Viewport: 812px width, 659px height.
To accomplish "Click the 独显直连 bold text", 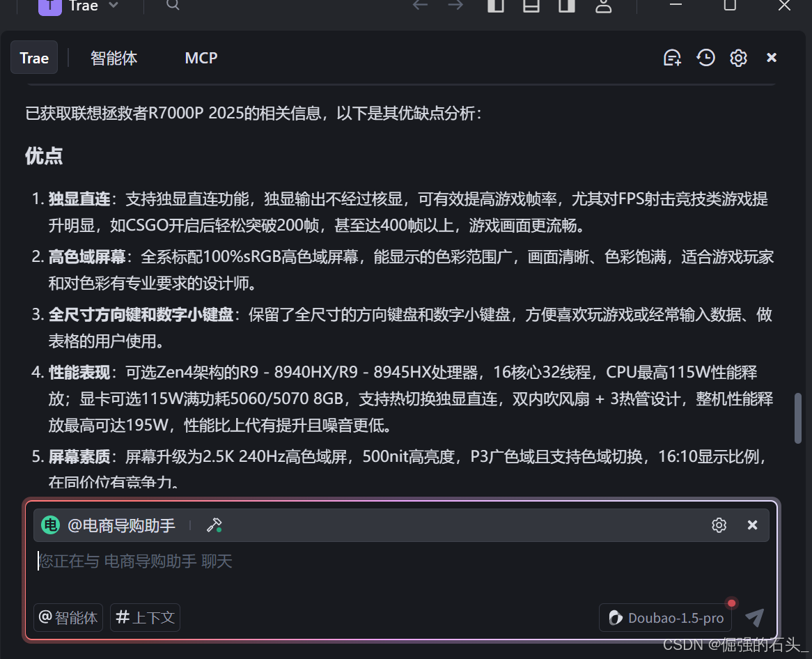I will click(x=79, y=199).
